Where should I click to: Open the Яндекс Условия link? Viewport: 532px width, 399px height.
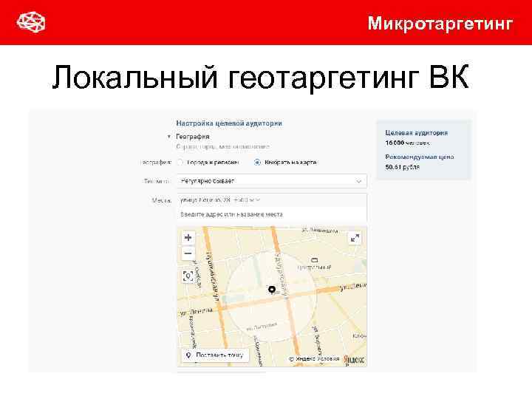314,358
